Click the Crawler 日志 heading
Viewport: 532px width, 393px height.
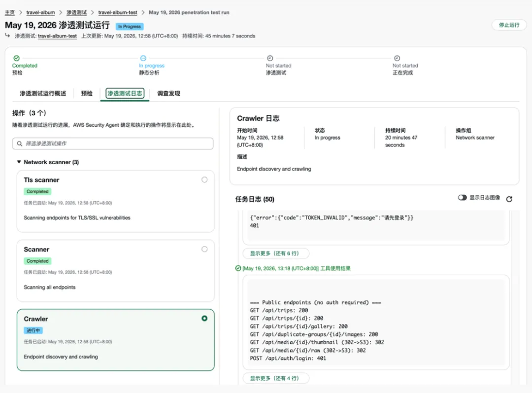(258, 118)
